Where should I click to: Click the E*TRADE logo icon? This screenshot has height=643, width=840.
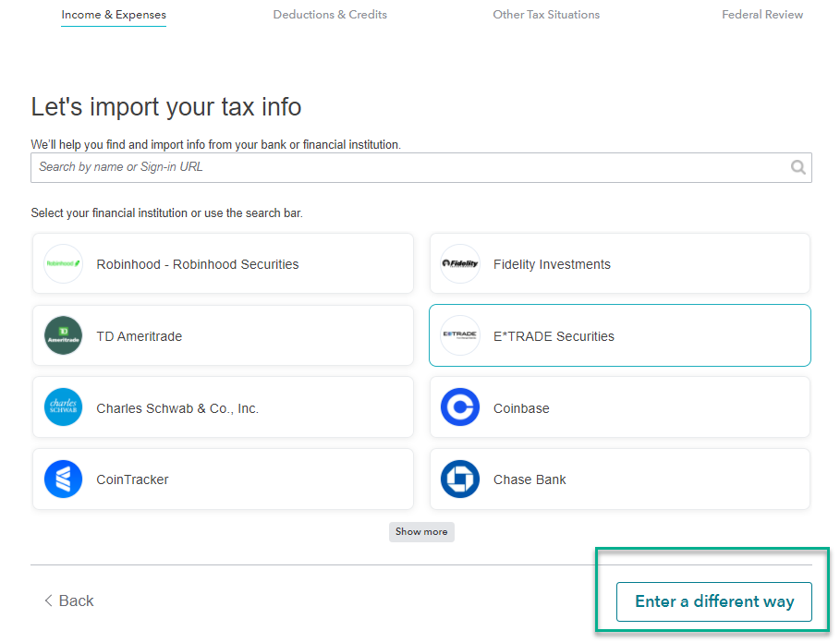(x=459, y=335)
